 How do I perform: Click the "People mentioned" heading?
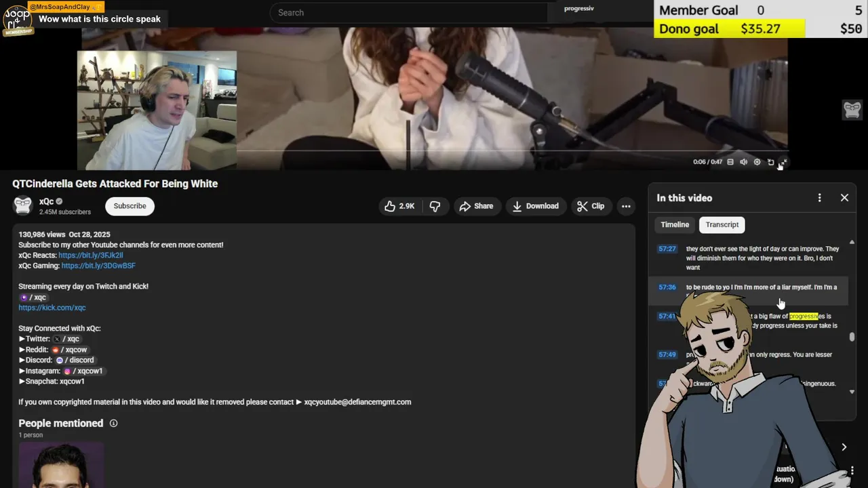[x=61, y=424]
